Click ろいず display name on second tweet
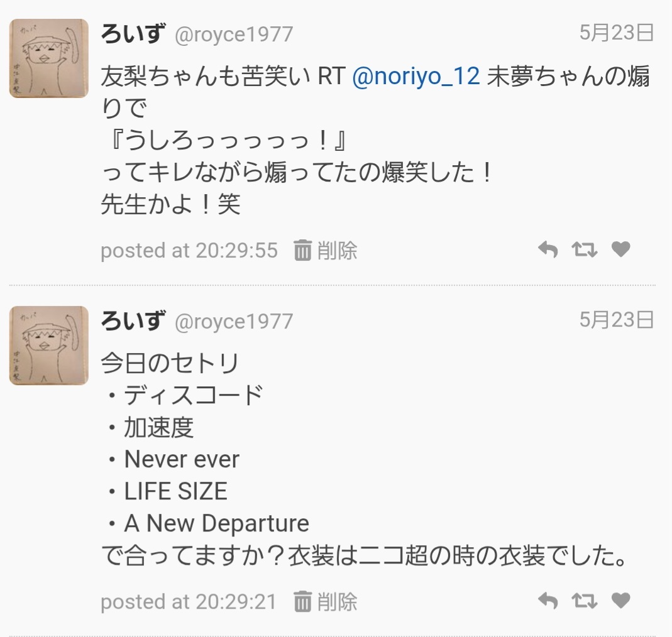Screen dimensions: 672x637 point(133,320)
